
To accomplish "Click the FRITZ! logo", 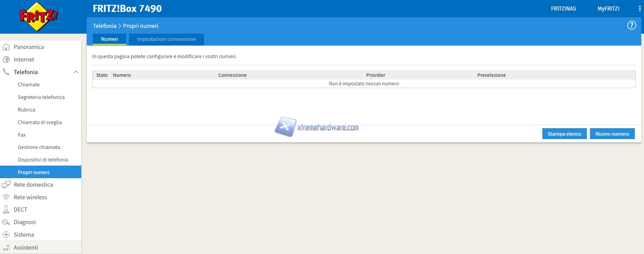I will point(39,17).
